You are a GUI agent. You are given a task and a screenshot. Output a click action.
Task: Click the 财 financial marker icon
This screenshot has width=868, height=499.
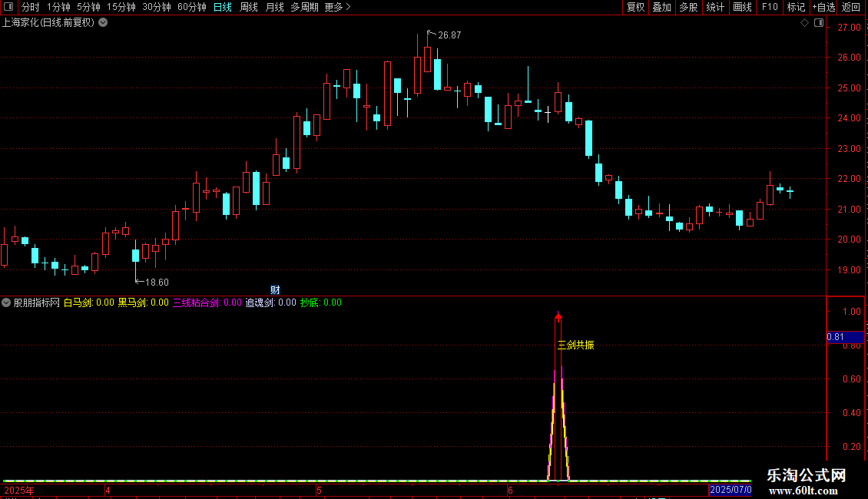pyautogui.click(x=275, y=290)
